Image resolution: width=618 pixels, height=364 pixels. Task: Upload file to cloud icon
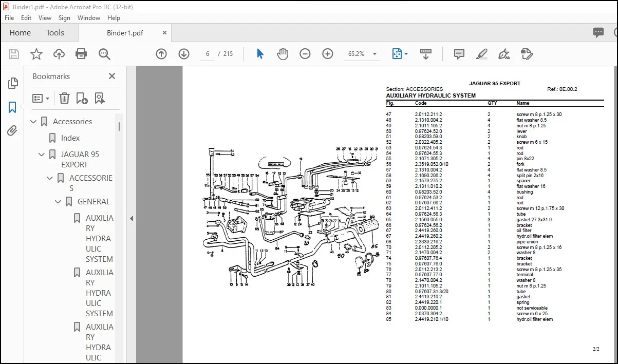coord(59,54)
